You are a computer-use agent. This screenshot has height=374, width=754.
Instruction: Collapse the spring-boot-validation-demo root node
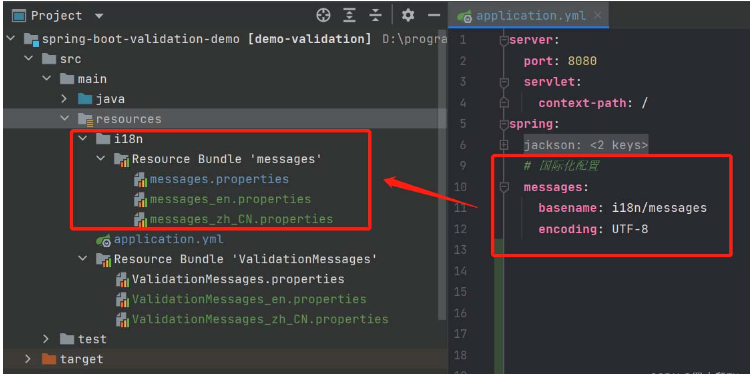[x=11, y=38]
